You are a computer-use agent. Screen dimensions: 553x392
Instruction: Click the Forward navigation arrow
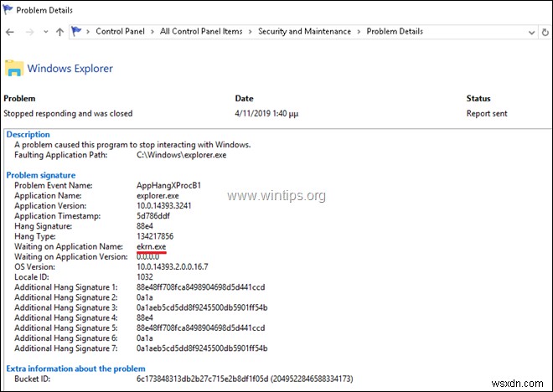pyautogui.click(x=28, y=32)
